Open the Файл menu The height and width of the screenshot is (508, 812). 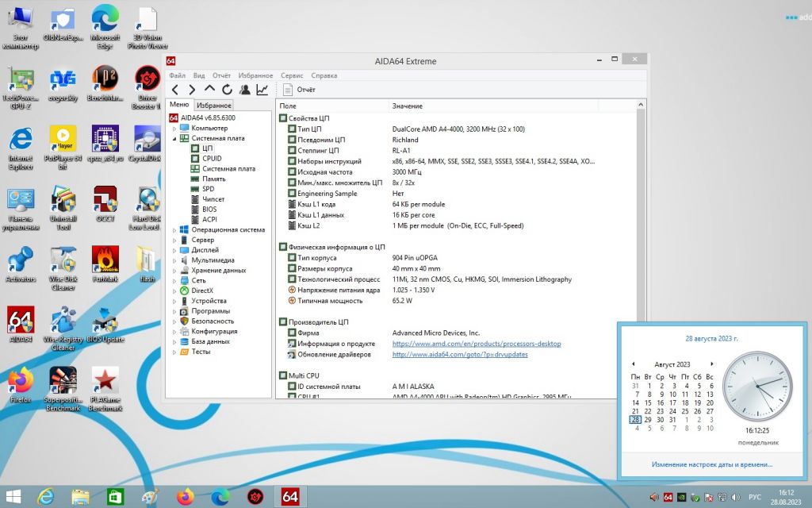click(x=177, y=75)
